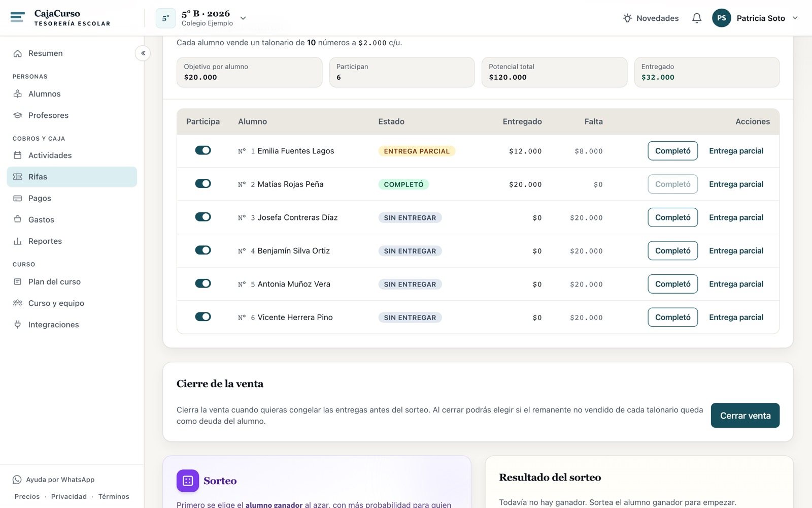Click the Rifas ticket icon
812x508 pixels.
tap(18, 177)
